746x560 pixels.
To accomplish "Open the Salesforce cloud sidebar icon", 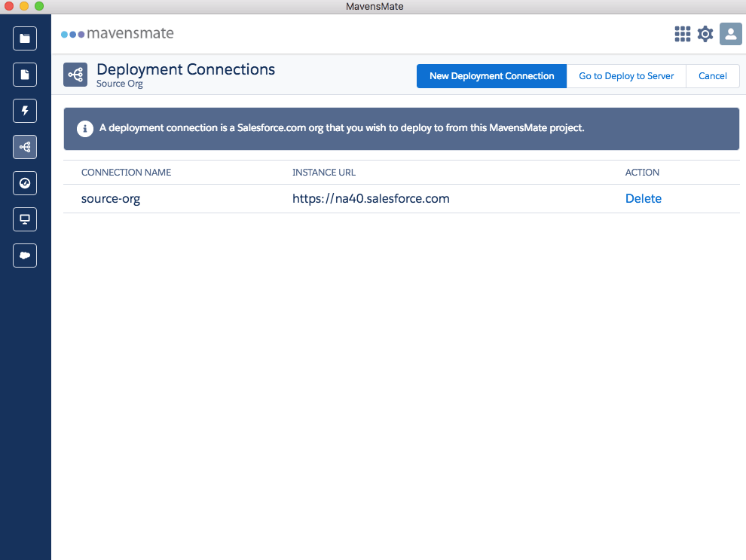I will click(x=25, y=256).
